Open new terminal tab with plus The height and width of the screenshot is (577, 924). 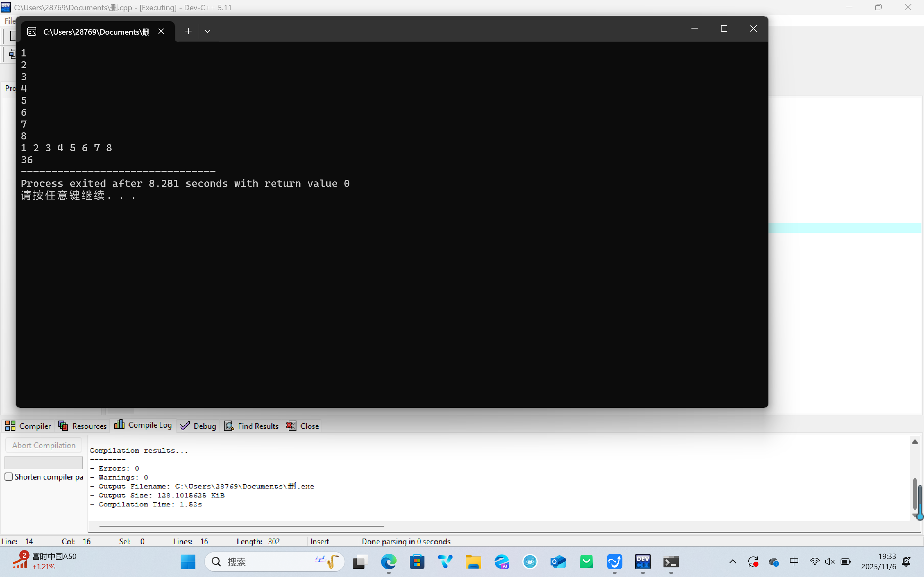coord(188,31)
